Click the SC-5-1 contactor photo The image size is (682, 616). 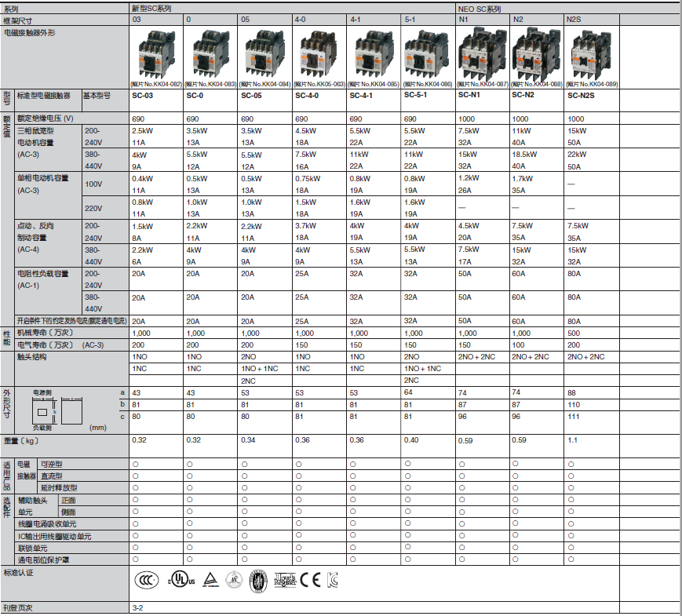click(428, 54)
